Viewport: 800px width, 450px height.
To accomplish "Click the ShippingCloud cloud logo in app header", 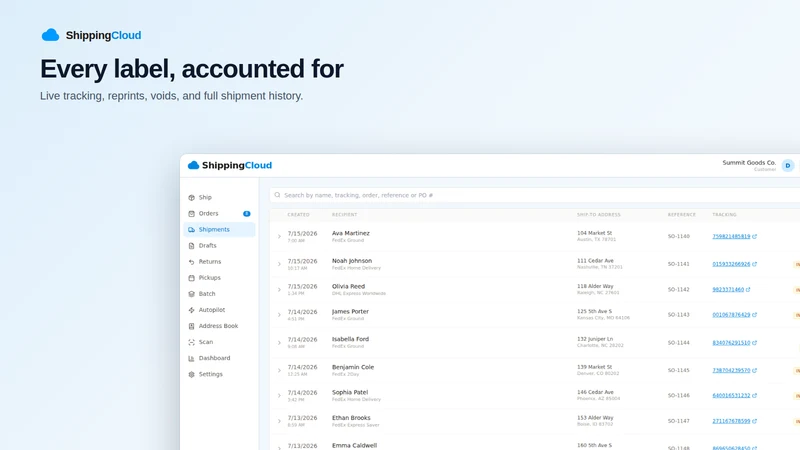I will (x=193, y=165).
